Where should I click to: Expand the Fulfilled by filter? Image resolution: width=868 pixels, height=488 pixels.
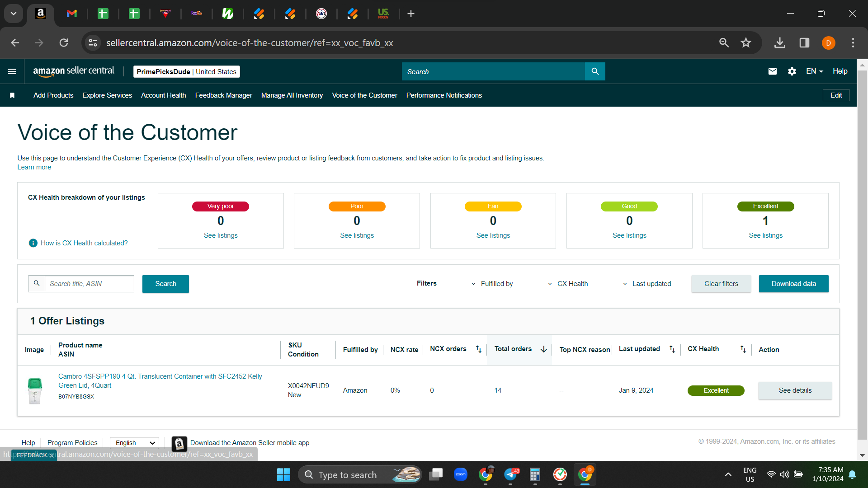tap(492, 284)
